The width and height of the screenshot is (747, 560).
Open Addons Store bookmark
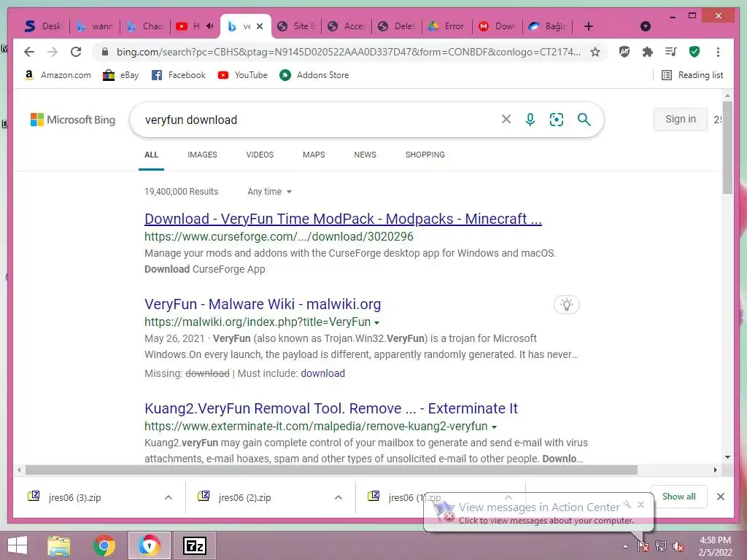(x=314, y=75)
